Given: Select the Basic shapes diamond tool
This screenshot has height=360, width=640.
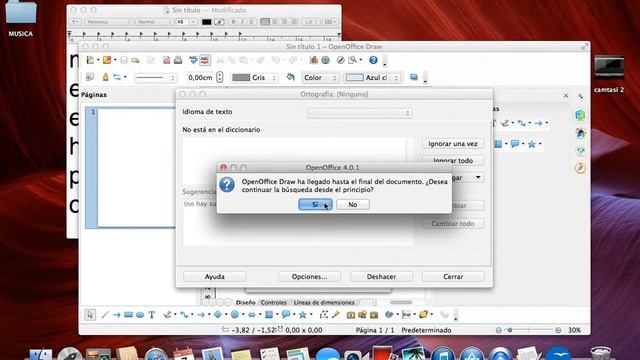Looking at the screenshot, I should (218, 315).
